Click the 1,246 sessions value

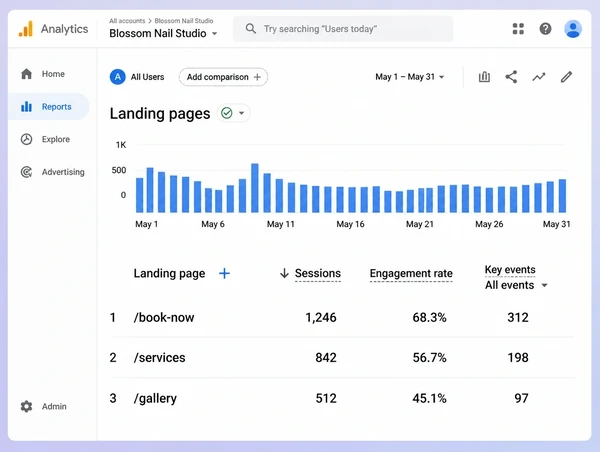click(x=321, y=317)
